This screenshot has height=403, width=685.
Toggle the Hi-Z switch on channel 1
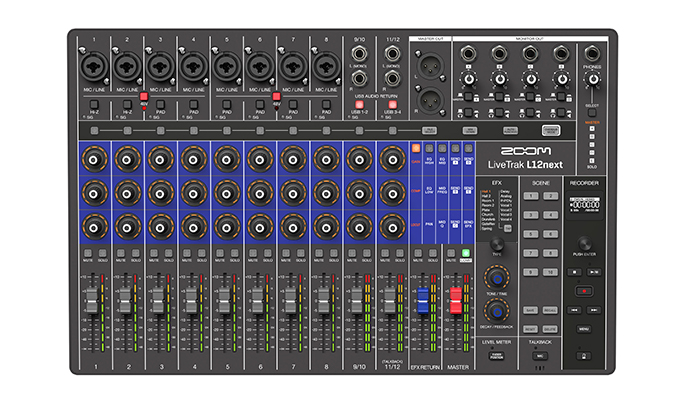(94, 104)
